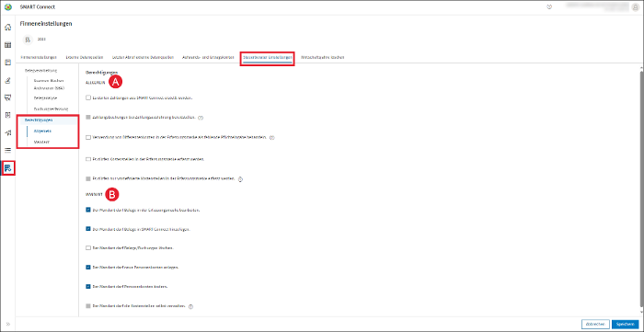Open the monitor screen icon in sidebar

coord(7,97)
